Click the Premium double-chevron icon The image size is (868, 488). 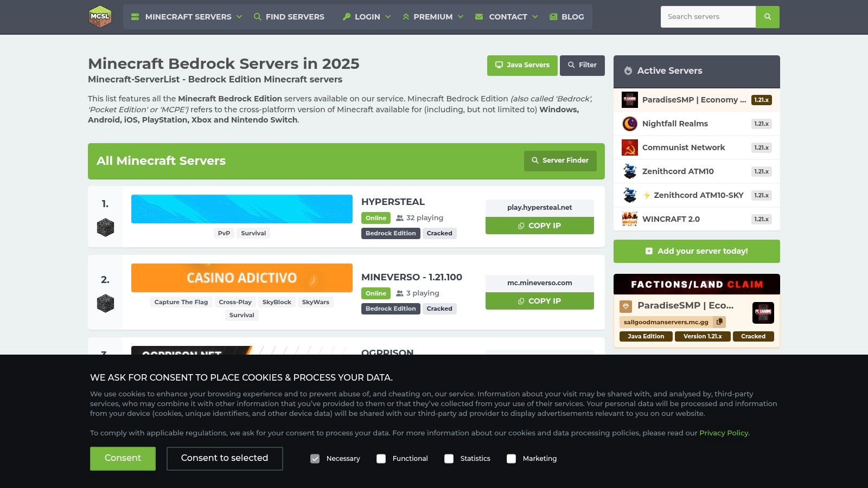(406, 17)
